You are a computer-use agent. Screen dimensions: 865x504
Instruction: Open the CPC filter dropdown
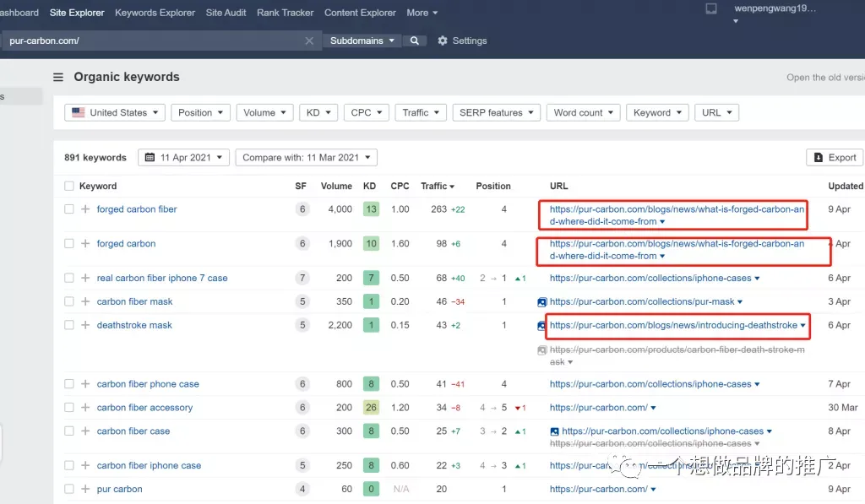pyautogui.click(x=367, y=112)
